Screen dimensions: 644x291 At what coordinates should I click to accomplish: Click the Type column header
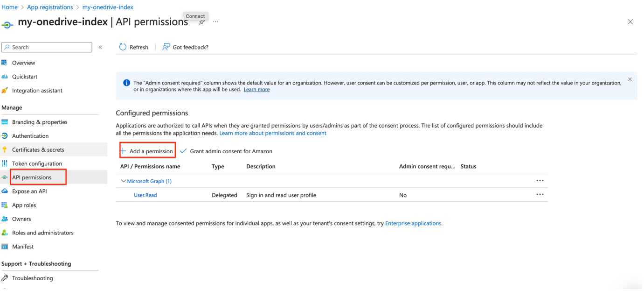tap(218, 167)
